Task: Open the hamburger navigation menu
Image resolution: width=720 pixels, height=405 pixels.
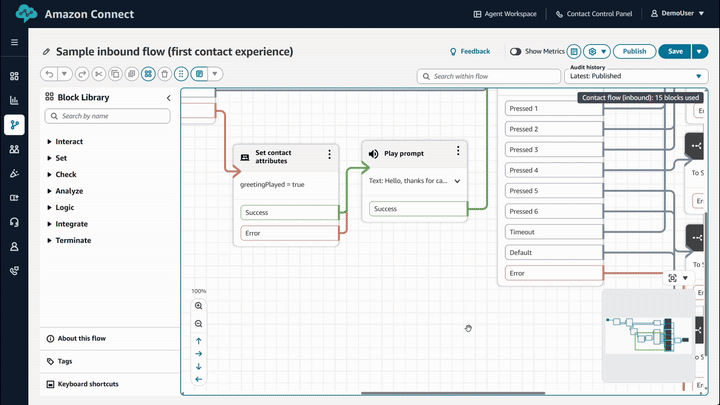Action: tap(14, 43)
